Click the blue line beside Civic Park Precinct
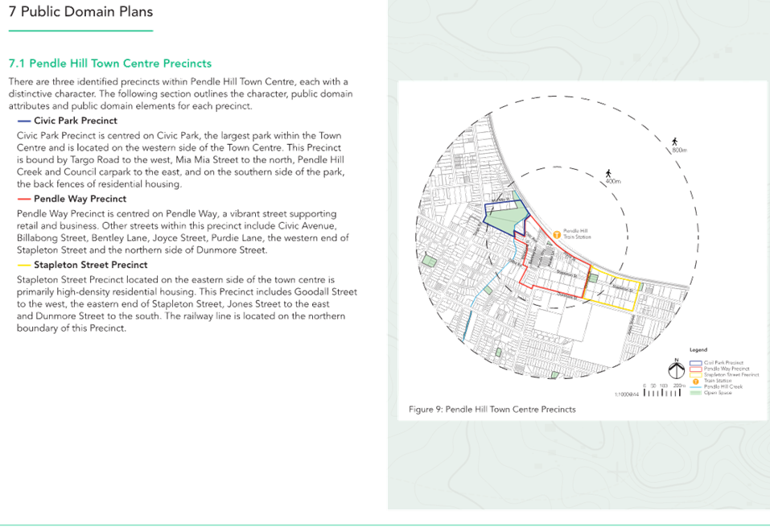This screenshot has width=770, height=532. (23, 121)
